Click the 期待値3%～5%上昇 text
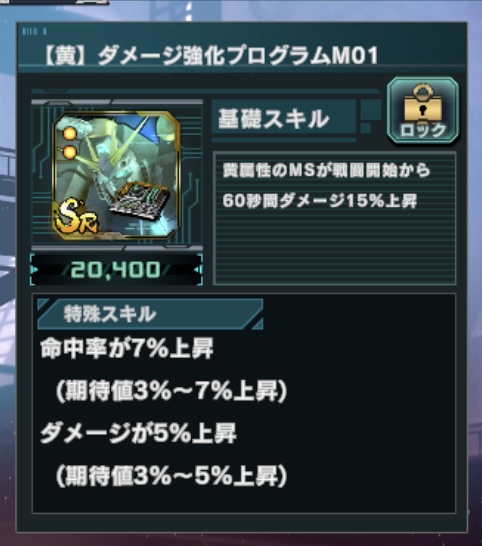This screenshot has width=482, height=546. 171,476
